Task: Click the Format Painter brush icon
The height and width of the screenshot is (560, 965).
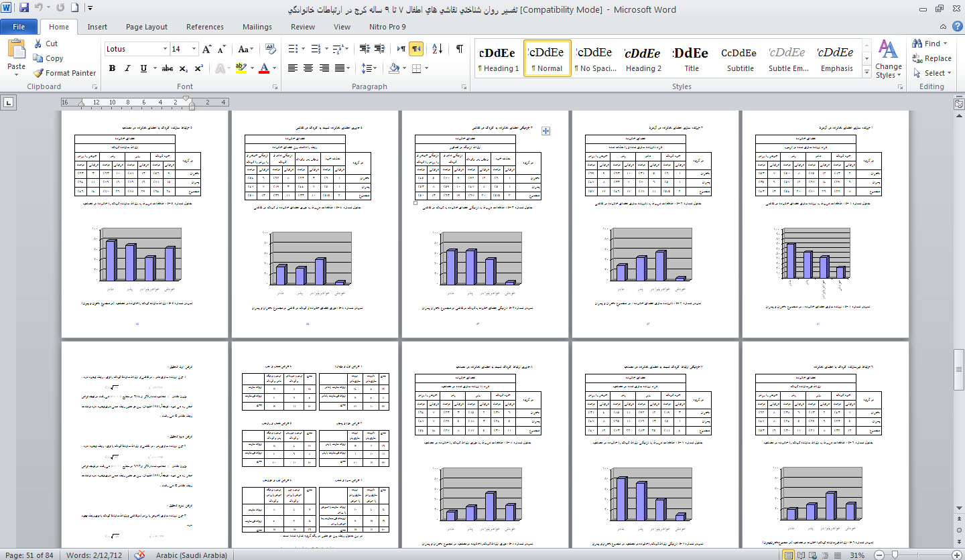Action: pos(39,73)
